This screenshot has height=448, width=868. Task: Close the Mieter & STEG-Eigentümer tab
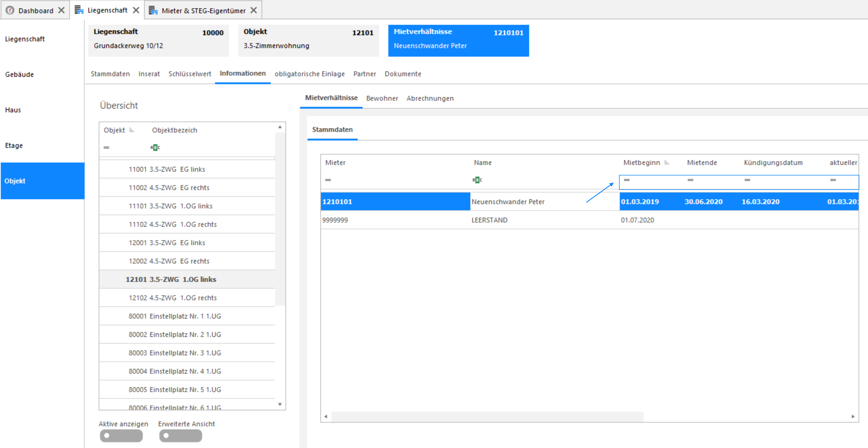coord(254,10)
